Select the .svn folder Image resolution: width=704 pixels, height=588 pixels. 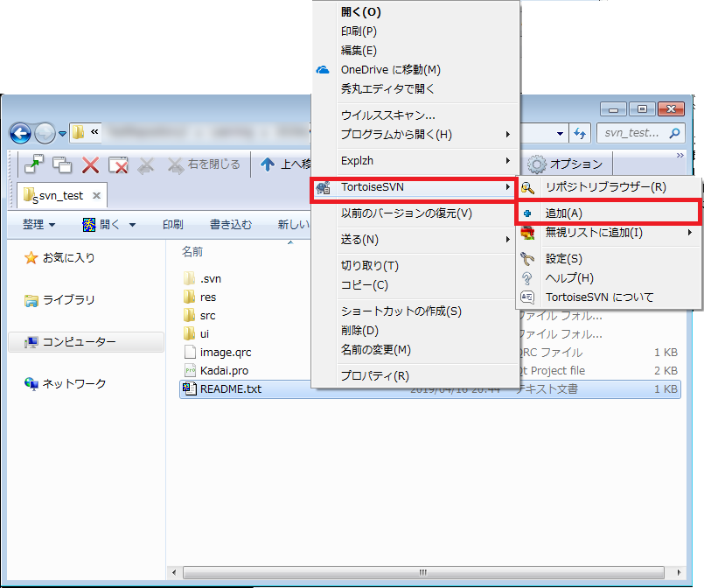tap(203, 278)
